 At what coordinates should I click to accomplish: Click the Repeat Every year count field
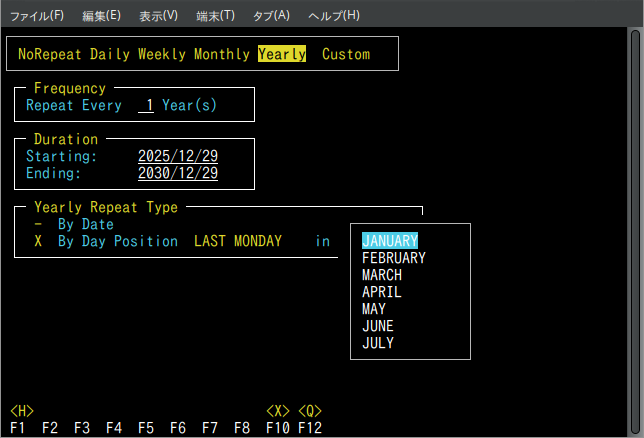coord(146,105)
